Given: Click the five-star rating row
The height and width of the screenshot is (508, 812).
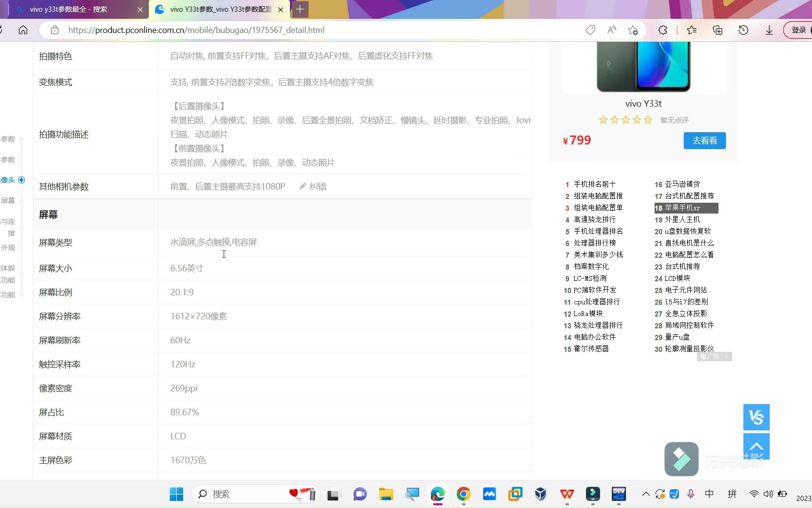Looking at the screenshot, I should pos(625,120).
